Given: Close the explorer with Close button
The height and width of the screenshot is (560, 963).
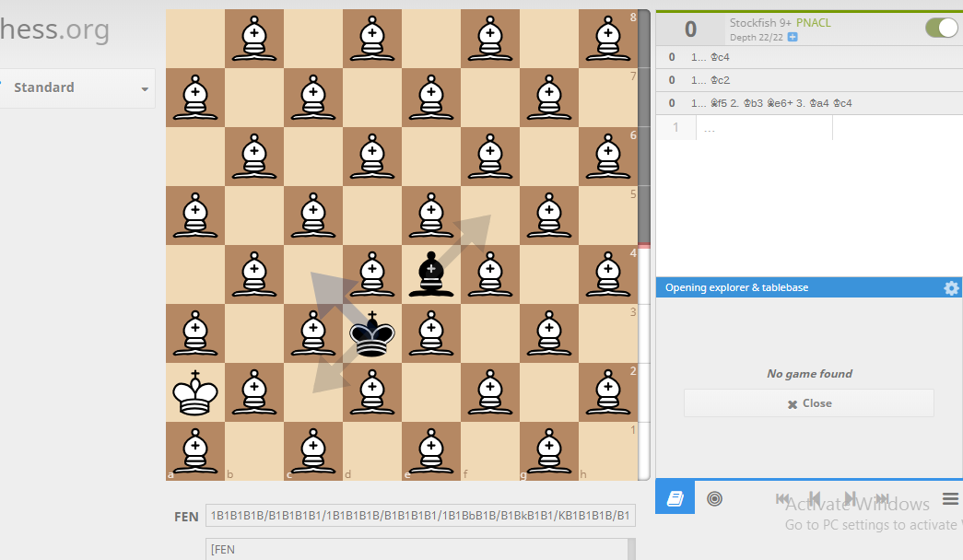Looking at the screenshot, I should pyautogui.click(x=809, y=403).
